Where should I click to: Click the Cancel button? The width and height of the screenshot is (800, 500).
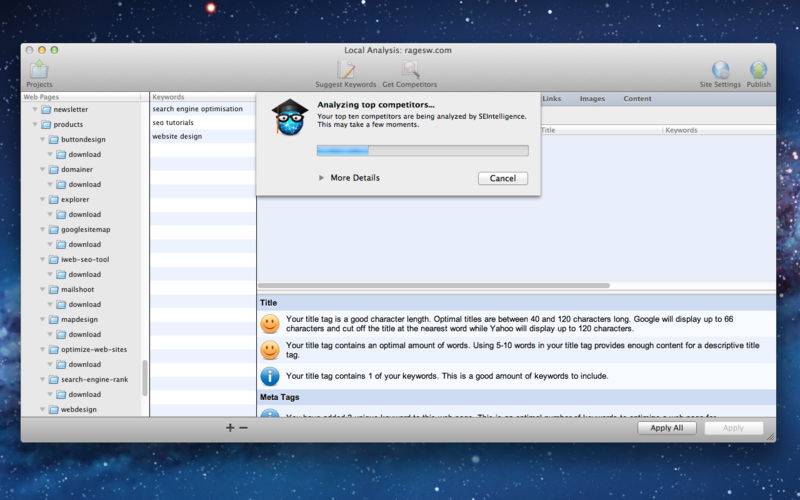(x=503, y=179)
